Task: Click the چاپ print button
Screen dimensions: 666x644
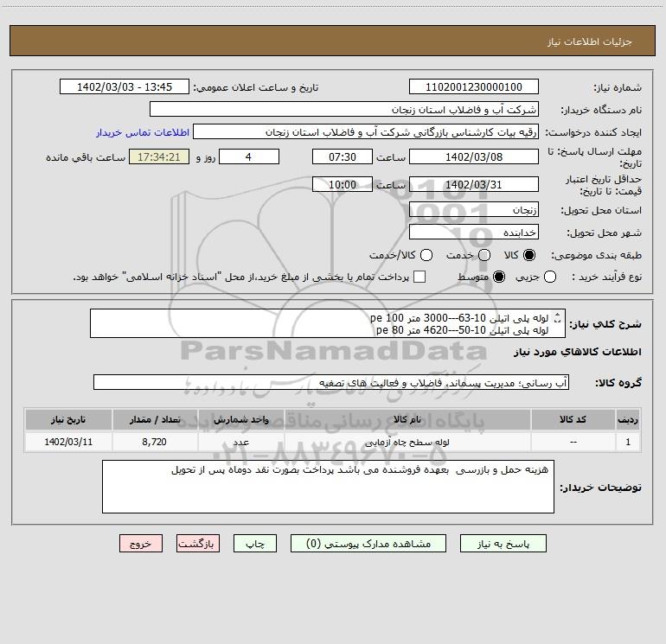Action: [x=255, y=544]
